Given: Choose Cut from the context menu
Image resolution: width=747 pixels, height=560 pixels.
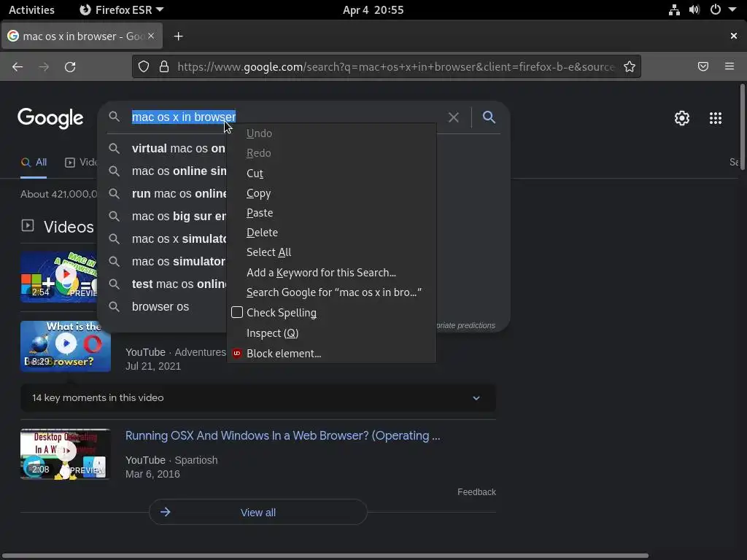Looking at the screenshot, I should [331, 174].
